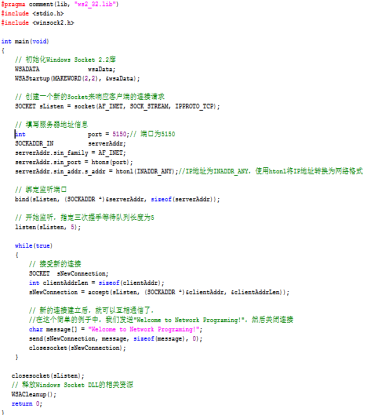Click the 'while(true)' statement

coord(34,246)
